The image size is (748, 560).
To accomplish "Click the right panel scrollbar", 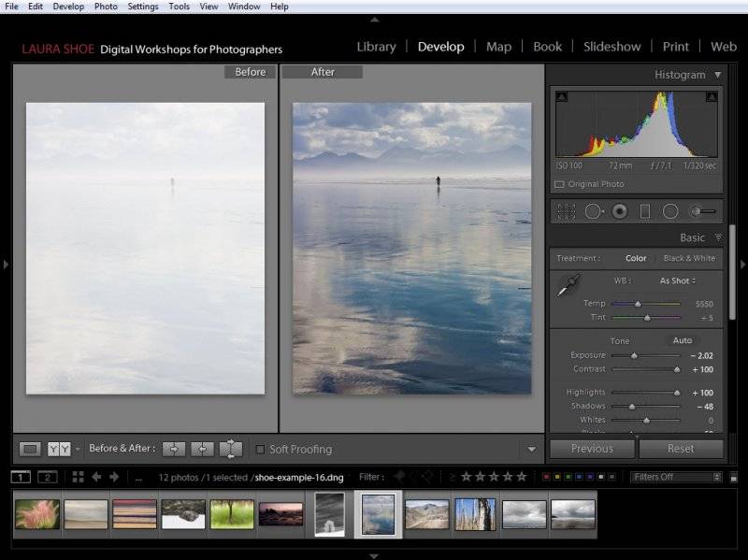I will (x=732, y=272).
